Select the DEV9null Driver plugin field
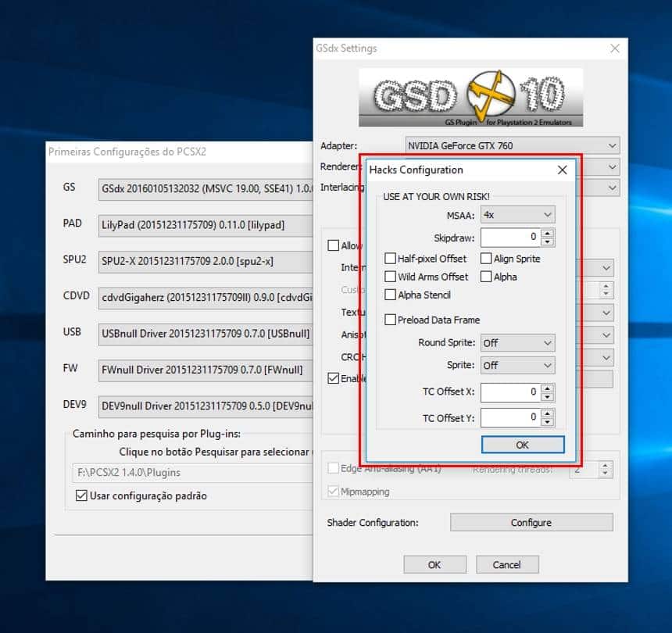 tap(206, 406)
